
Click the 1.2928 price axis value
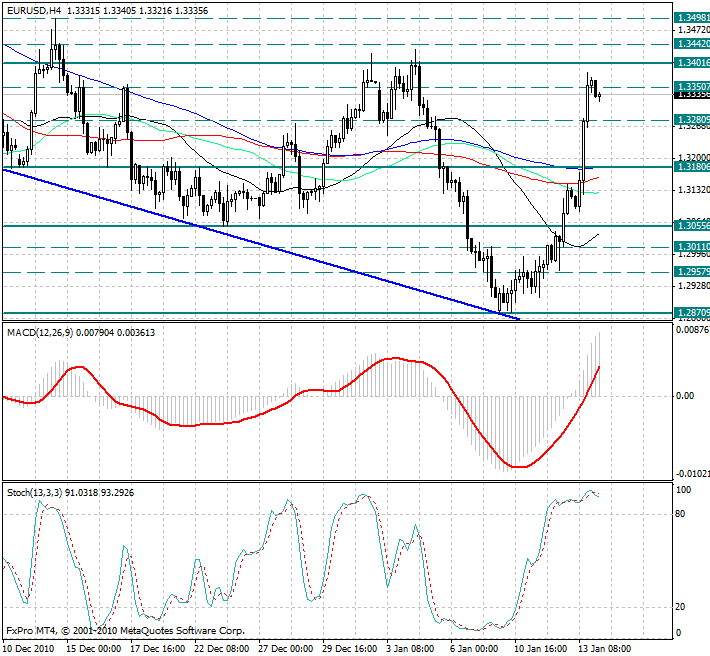click(693, 286)
